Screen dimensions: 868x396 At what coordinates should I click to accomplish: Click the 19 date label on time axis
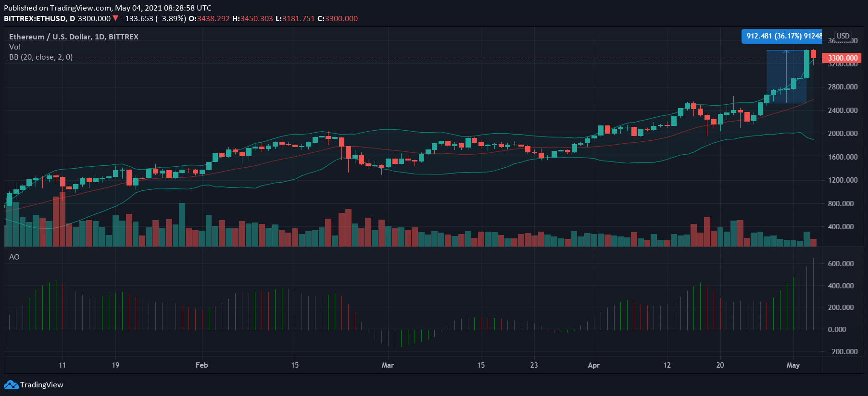point(115,365)
